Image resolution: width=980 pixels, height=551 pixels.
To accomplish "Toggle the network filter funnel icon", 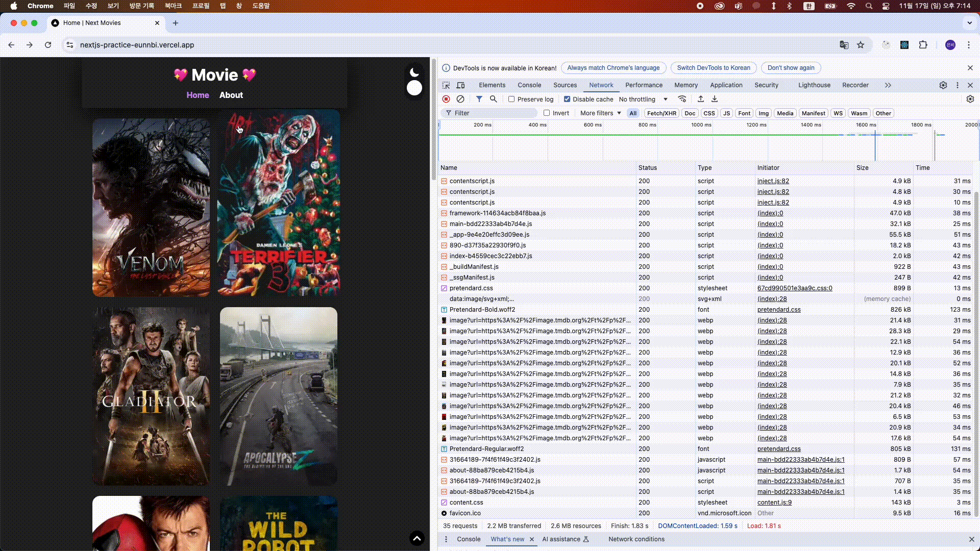I will 479,99.
